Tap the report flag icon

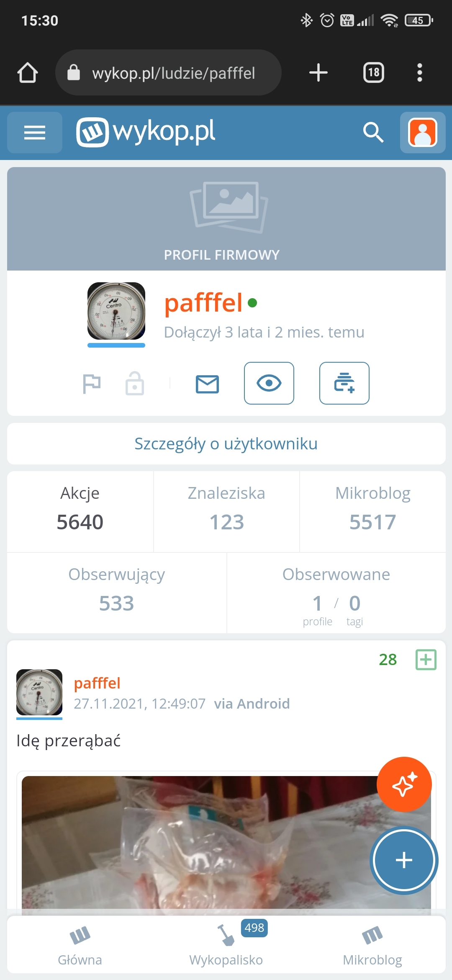(92, 384)
